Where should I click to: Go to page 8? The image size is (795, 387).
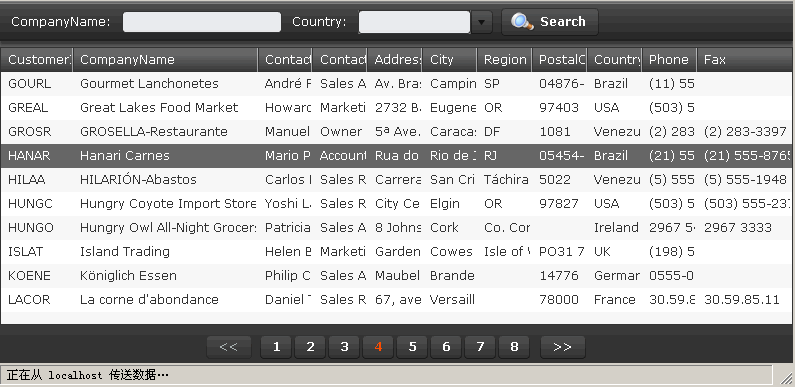coord(514,347)
